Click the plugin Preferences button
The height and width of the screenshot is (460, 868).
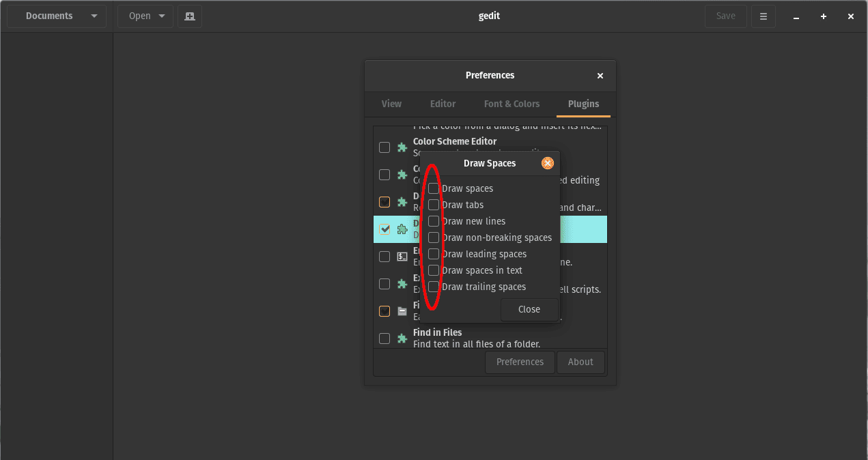[520, 362]
